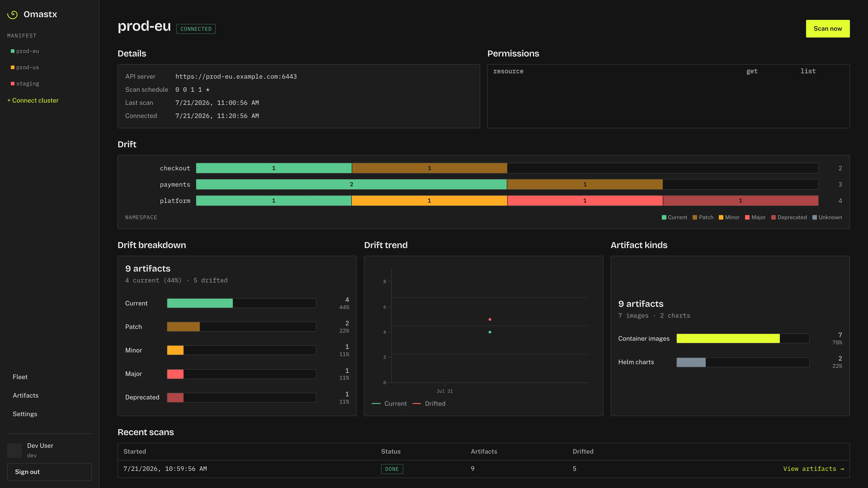Select the checkout brown Patch bar segment
Screen dimensions: 868x488
point(429,168)
